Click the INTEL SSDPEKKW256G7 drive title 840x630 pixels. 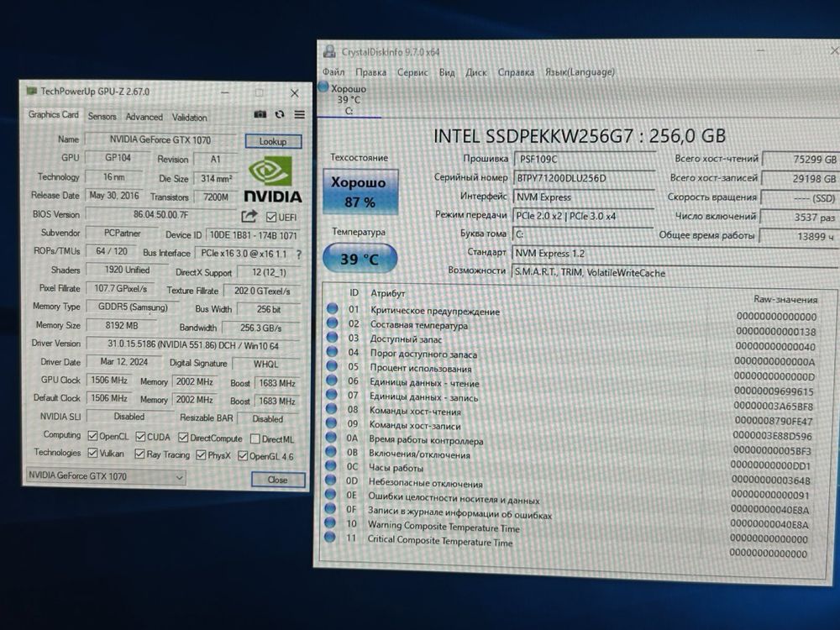point(579,136)
